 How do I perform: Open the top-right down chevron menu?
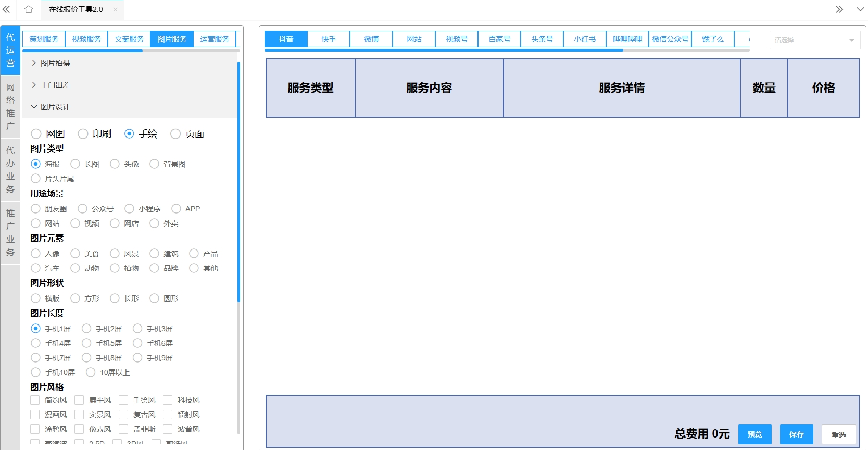pos(860,9)
